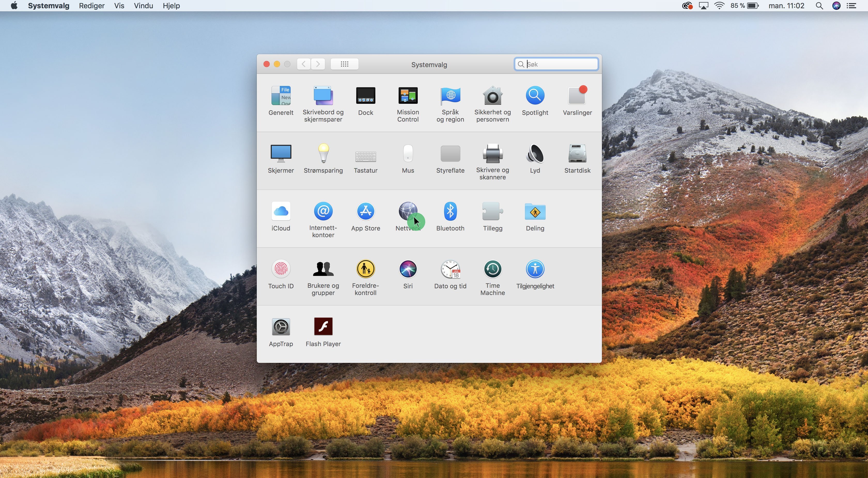The height and width of the screenshot is (478, 868).
Task: Click the forward navigation arrow
Action: 318,64
